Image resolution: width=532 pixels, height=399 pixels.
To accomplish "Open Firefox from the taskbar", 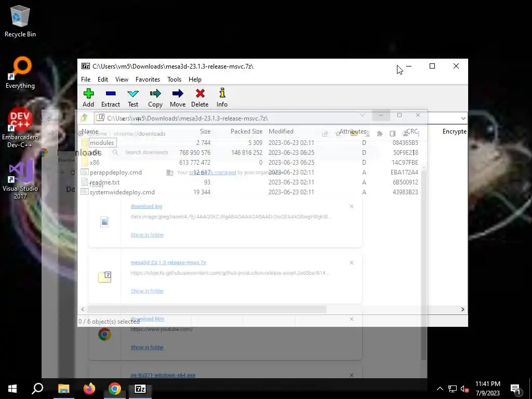I will (89, 389).
